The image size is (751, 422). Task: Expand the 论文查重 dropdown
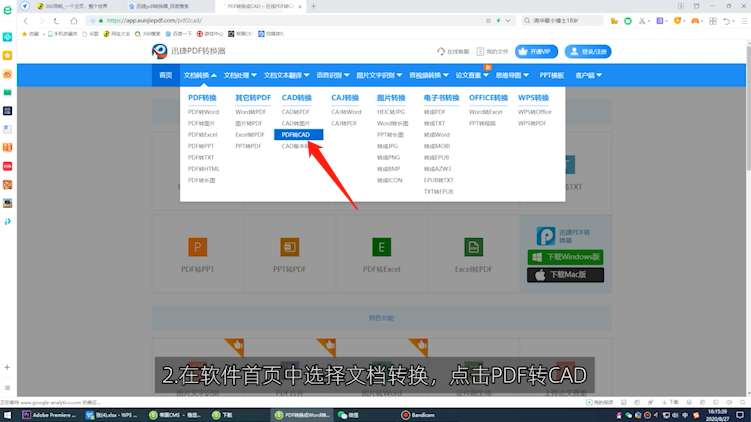(472, 75)
